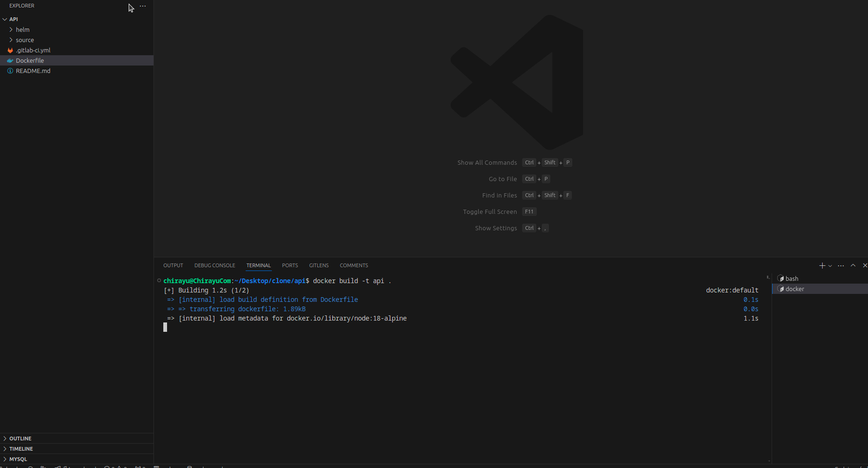Open the GITLENS panel tab
The height and width of the screenshot is (468, 868).
[x=319, y=265]
